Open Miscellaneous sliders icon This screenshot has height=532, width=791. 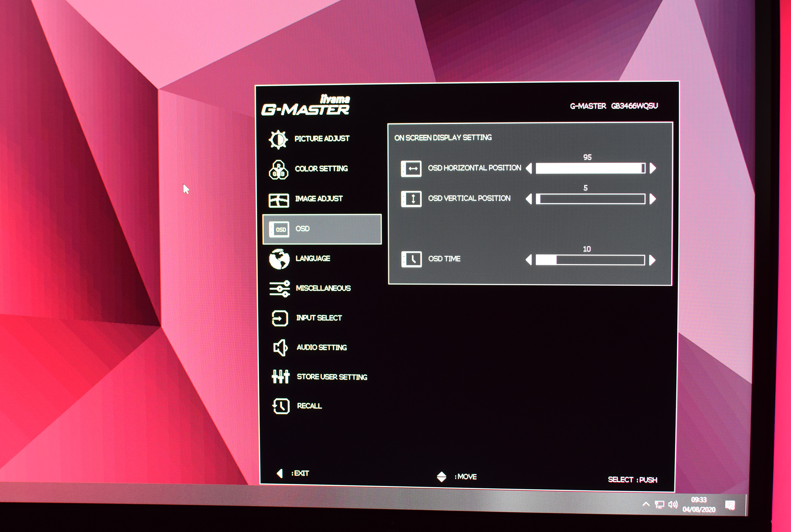tap(280, 289)
